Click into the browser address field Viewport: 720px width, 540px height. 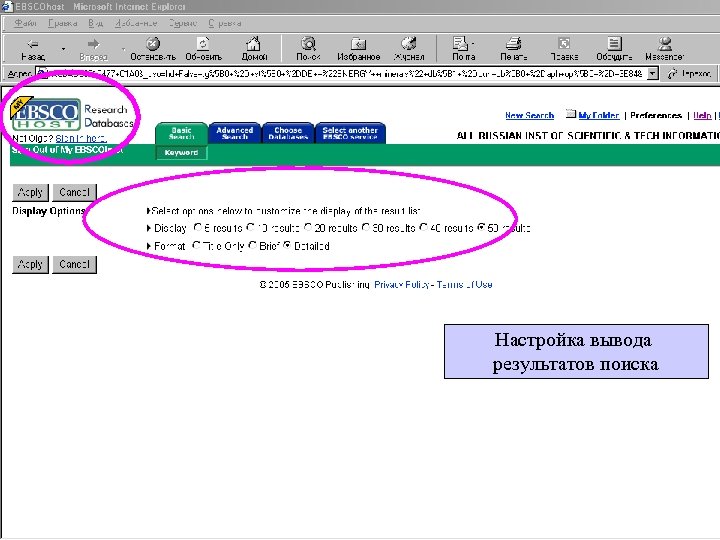click(342, 73)
